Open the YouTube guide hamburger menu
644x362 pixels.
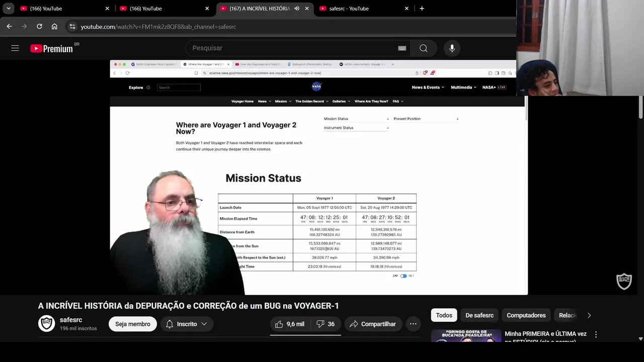pos(15,48)
